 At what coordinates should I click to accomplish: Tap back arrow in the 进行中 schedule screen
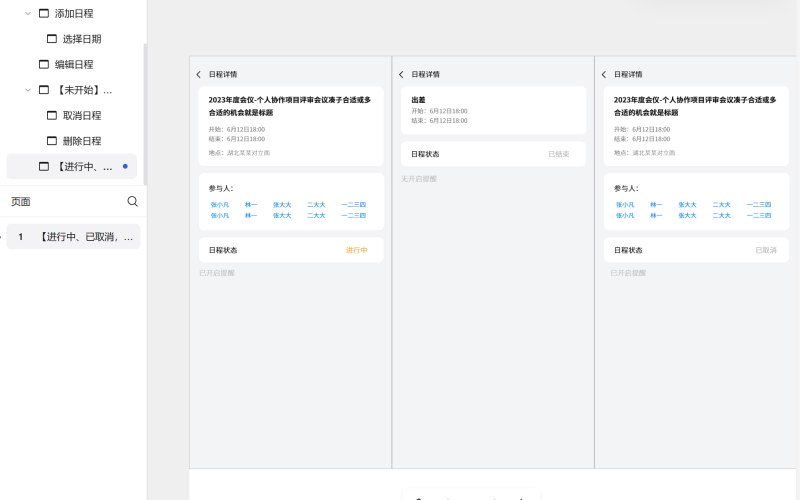click(x=198, y=74)
